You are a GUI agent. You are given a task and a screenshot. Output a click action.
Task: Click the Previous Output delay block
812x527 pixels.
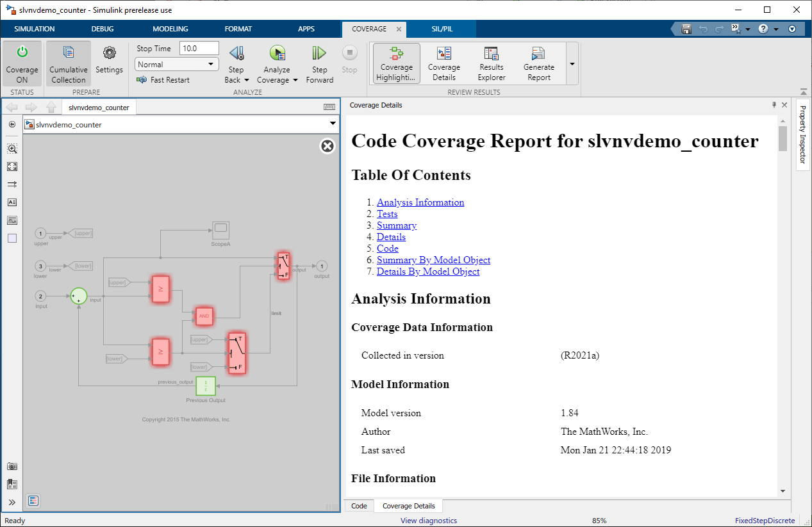click(x=206, y=386)
